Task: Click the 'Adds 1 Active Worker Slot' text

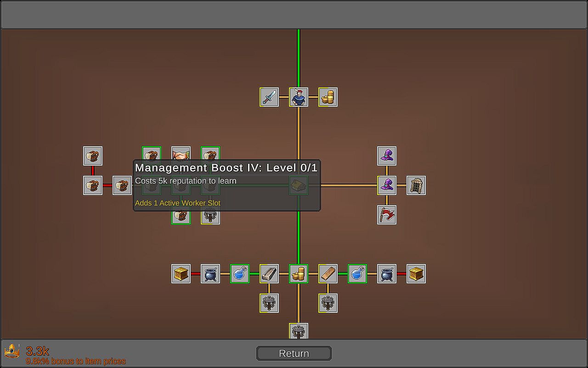Action: pyautogui.click(x=178, y=203)
